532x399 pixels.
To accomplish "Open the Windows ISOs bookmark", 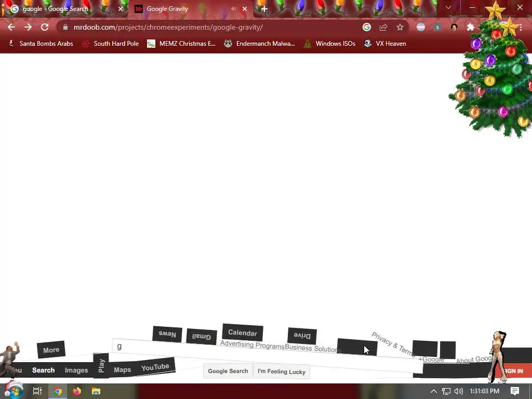I will pyautogui.click(x=329, y=44).
